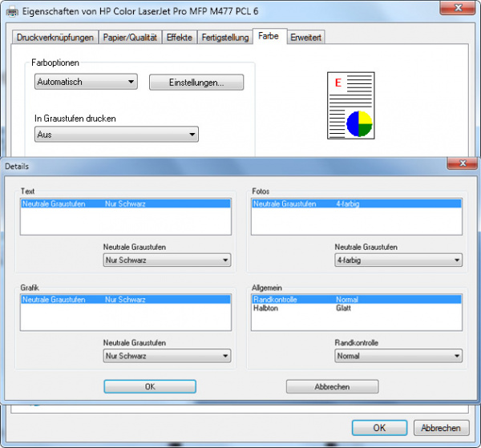Switch to the Druckverknüpfungen tab
Image resolution: width=481 pixels, height=448 pixels.
coord(56,38)
